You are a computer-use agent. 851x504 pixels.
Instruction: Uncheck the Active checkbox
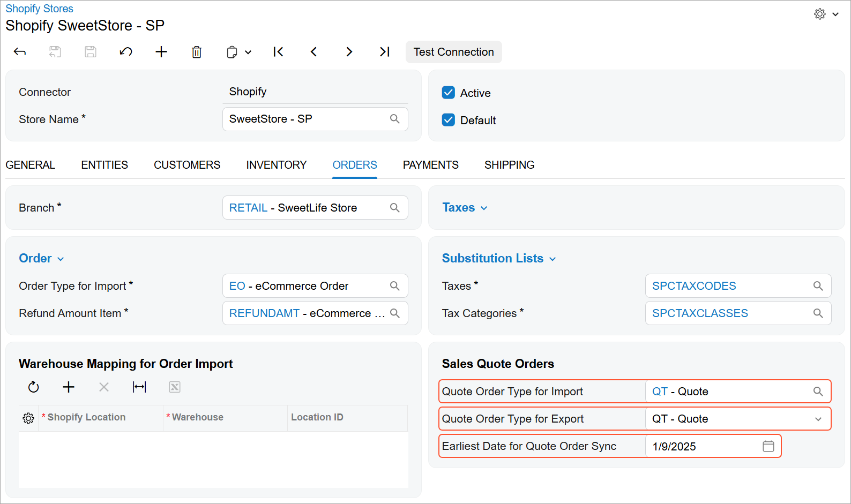[449, 93]
